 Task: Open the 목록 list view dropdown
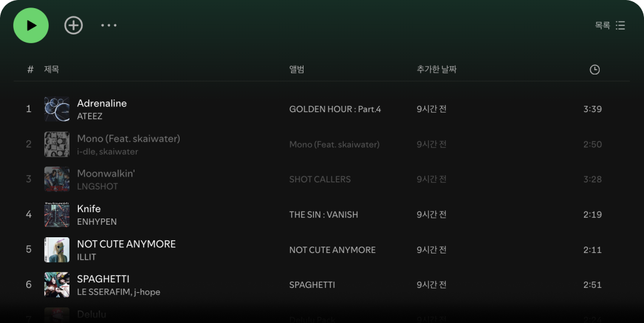point(610,26)
